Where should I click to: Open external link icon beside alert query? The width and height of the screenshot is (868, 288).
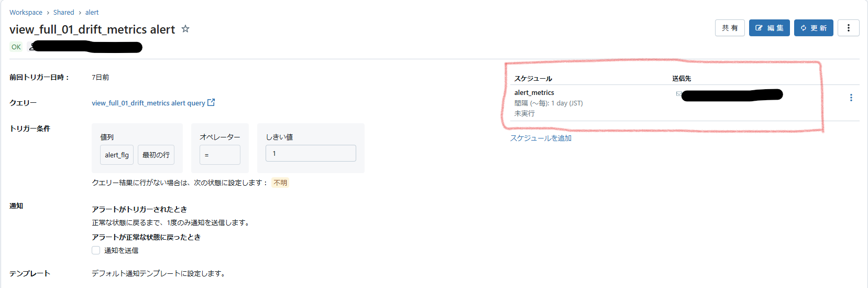pos(211,102)
